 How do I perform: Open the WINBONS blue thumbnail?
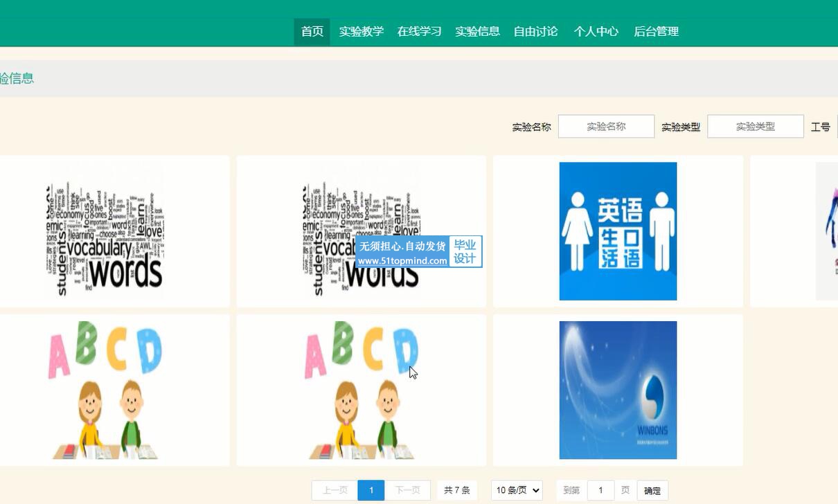618,390
